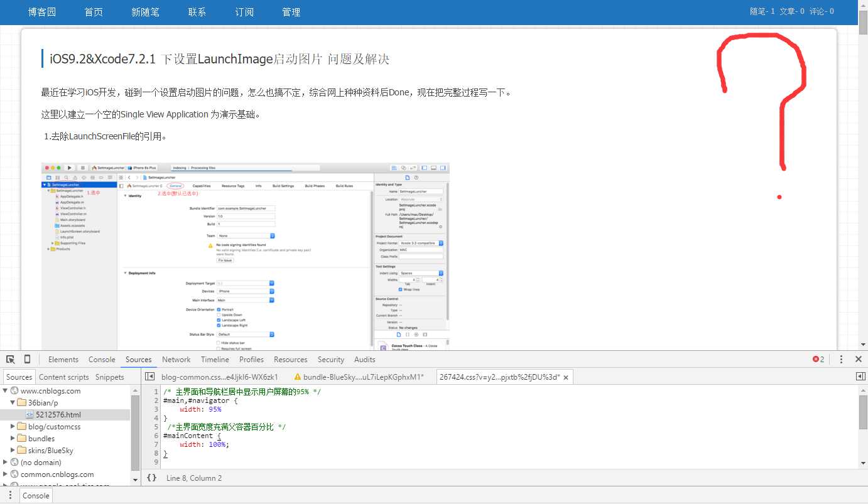
Task: Click '#main,#navigator {' in the editor
Action: point(200,400)
